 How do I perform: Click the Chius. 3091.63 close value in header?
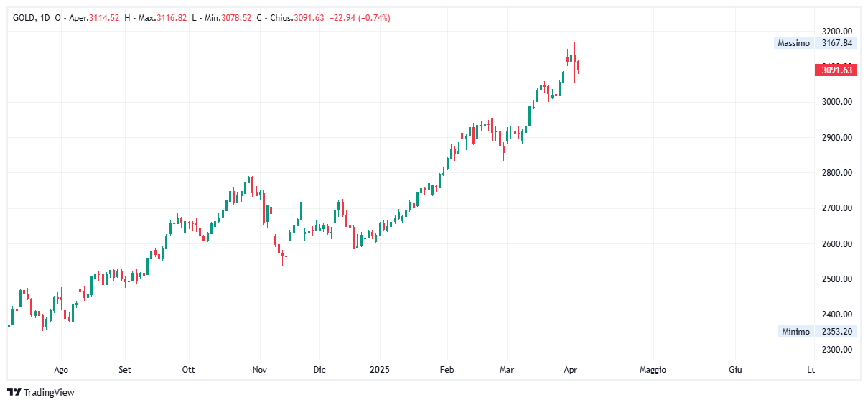tap(297, 18)
